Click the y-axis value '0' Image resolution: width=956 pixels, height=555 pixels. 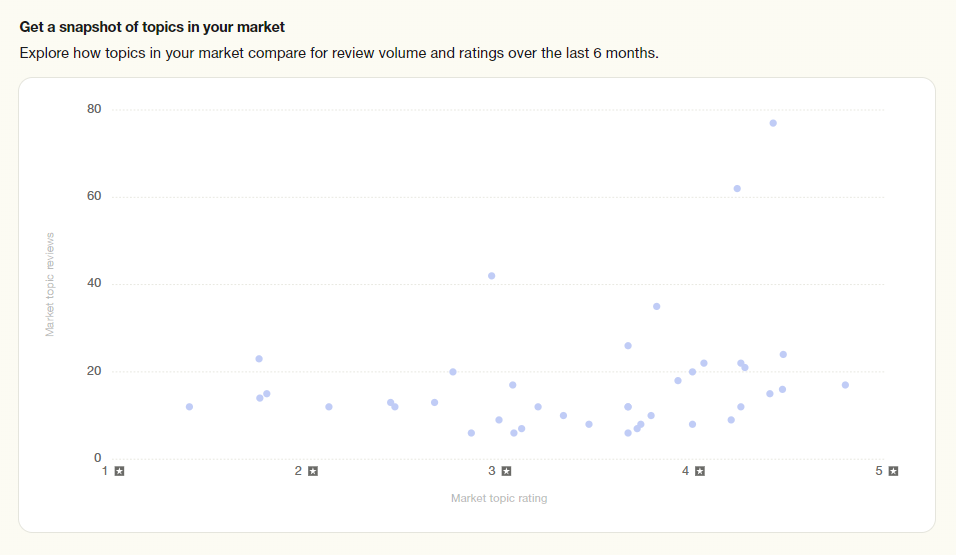click(x=98, y=457)
